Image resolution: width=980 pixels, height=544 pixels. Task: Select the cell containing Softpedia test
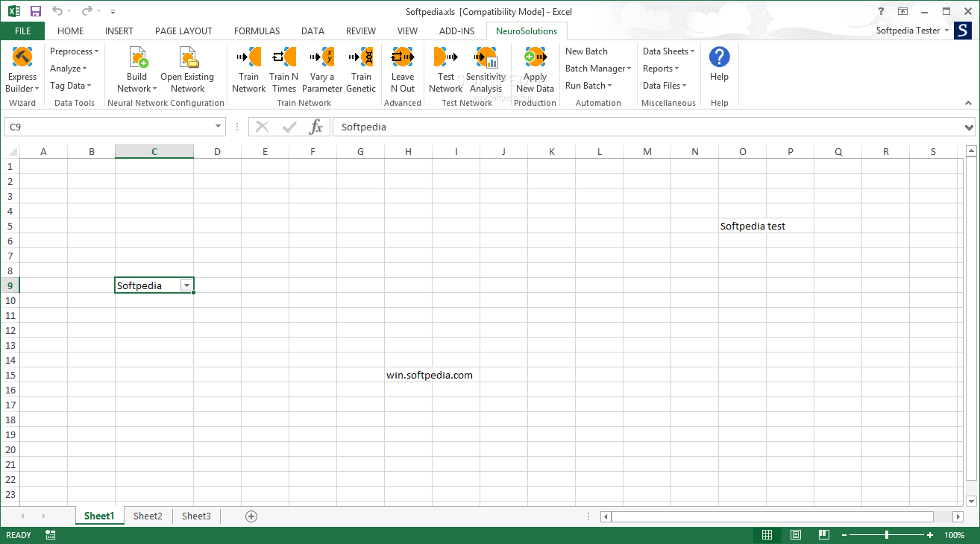pyautogui.click(x=742, y=226)
